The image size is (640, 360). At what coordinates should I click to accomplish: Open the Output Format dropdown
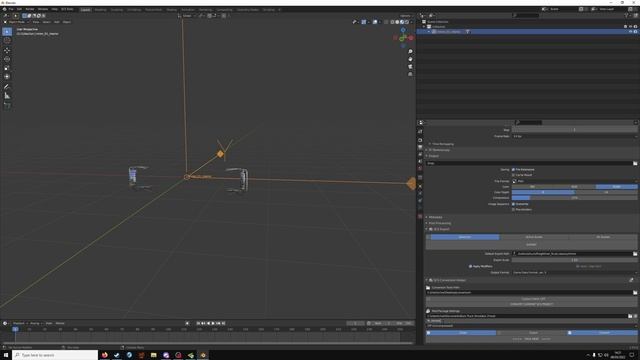(x=574, y=272)
